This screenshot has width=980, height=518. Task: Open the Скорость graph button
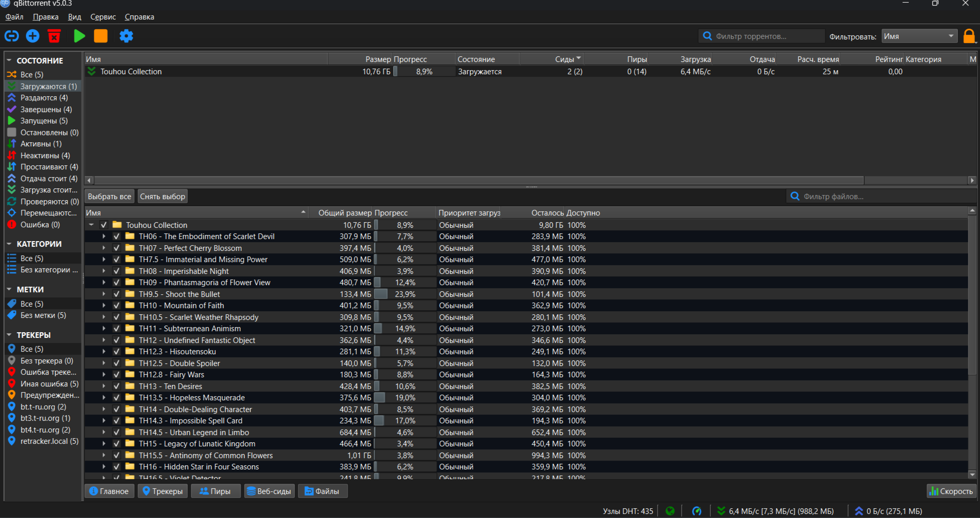[x=951, y=491]
